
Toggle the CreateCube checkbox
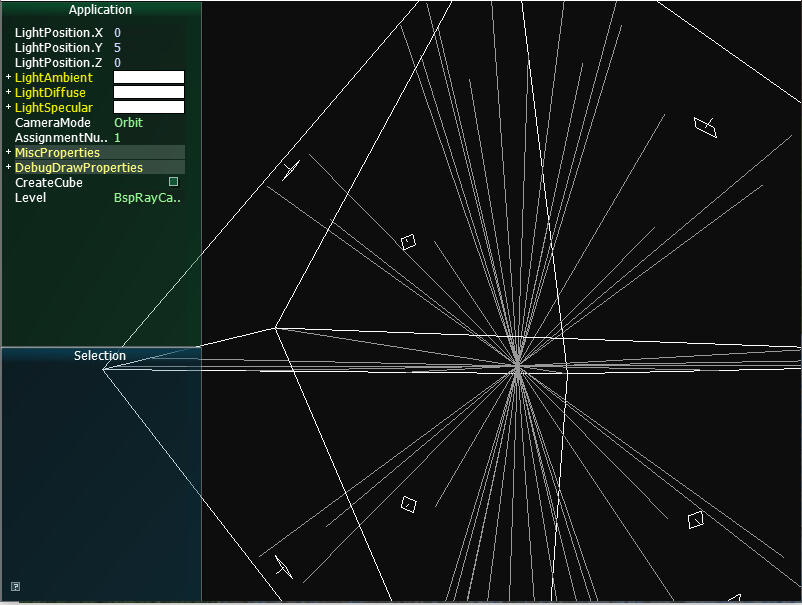tap(173, 182)
